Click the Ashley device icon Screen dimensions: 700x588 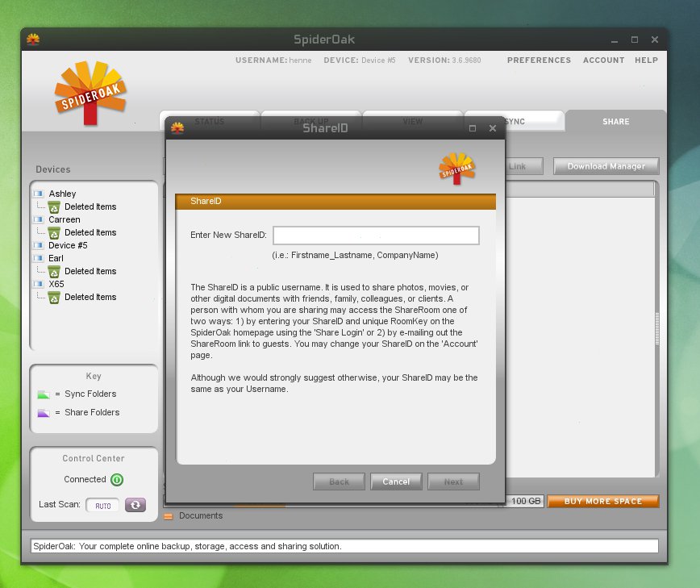tap(39, 194)
